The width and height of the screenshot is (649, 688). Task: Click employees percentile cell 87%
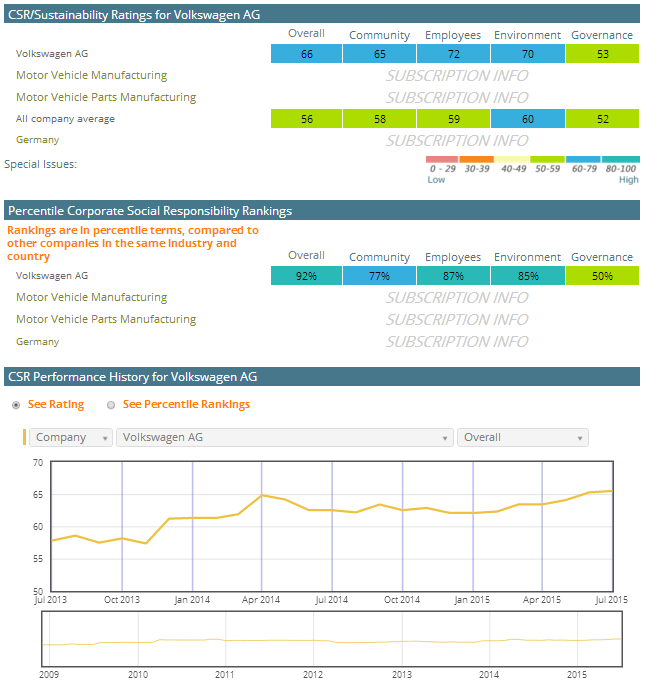click(453, 276)
